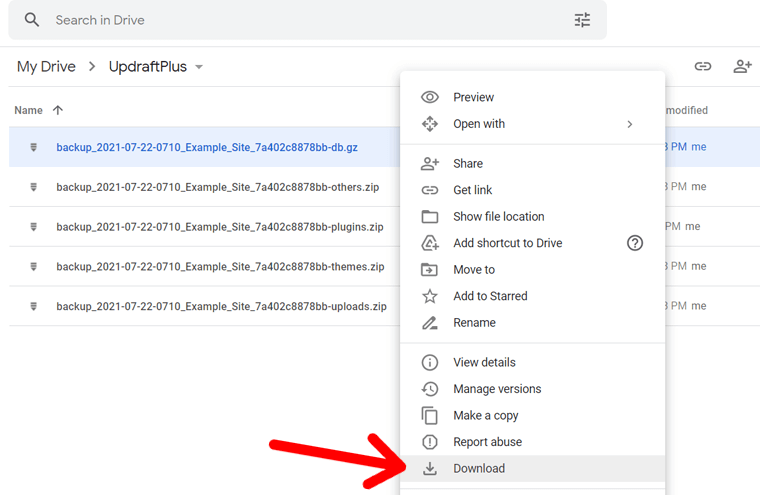
Task: Open the Open with submenu
Action: 532,124
